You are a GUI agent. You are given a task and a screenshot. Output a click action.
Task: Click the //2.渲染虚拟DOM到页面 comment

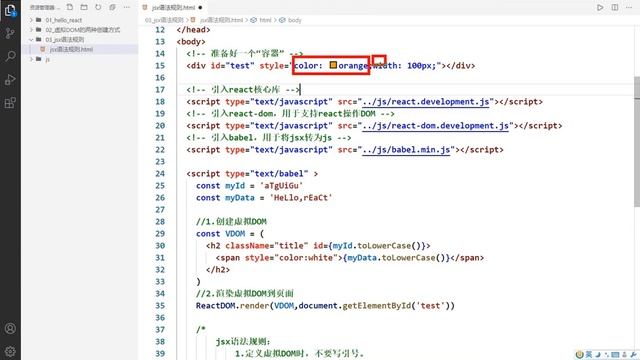(244, 293)
